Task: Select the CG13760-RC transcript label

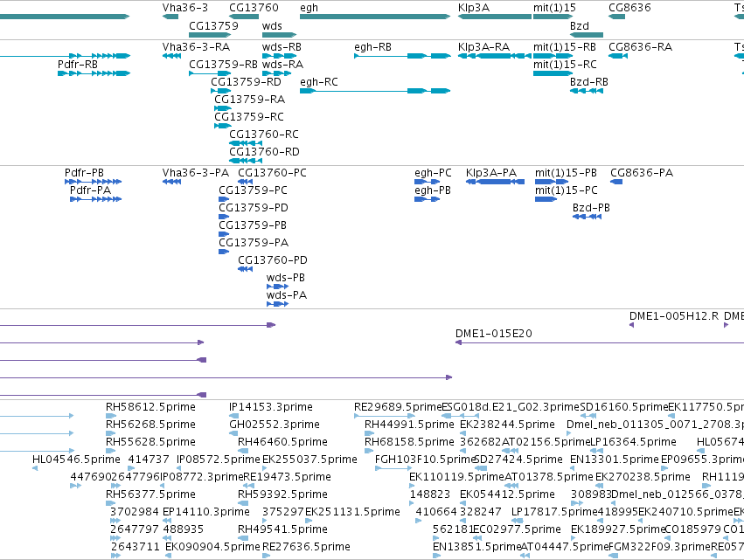Action: 264,135
